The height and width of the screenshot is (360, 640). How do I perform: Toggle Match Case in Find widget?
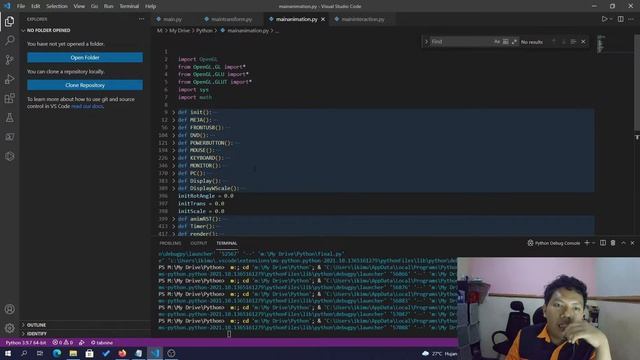[x=497, y=42]
